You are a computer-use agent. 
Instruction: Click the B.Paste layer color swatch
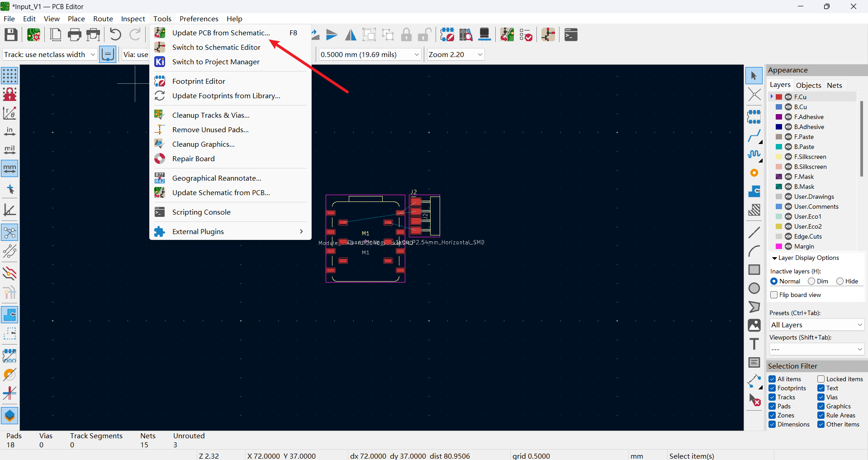tap(779, 147)
